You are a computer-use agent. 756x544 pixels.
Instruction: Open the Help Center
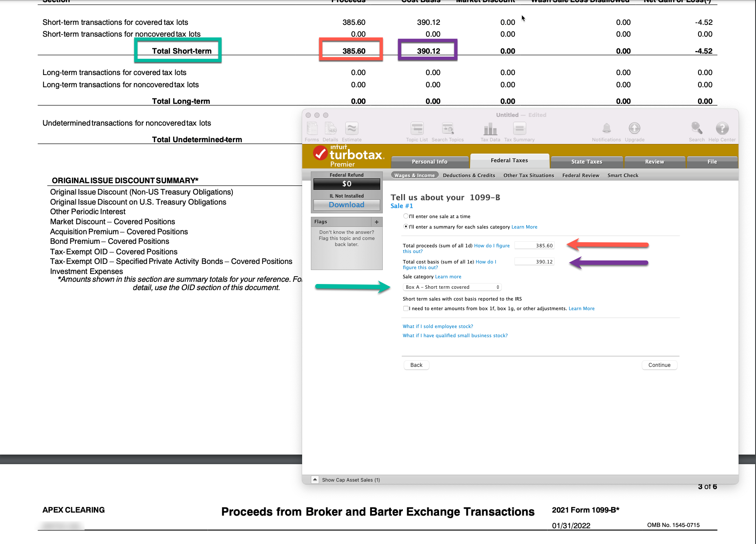722,130
